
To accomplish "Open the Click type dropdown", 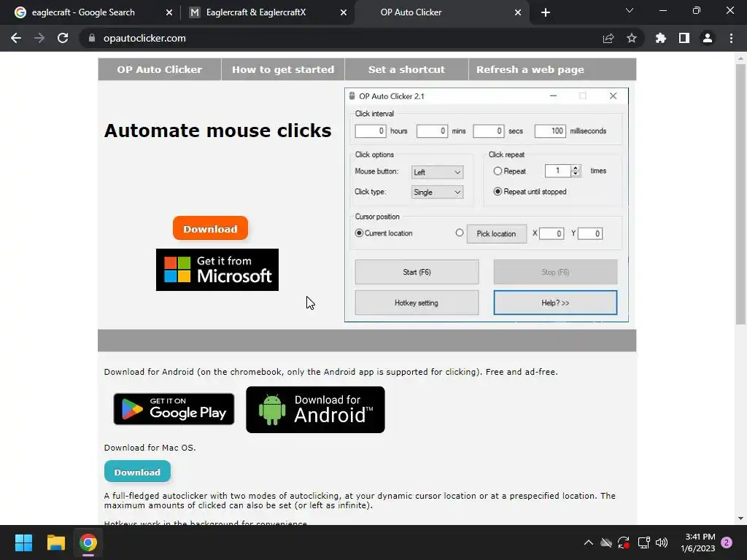I will coord(437,192).
